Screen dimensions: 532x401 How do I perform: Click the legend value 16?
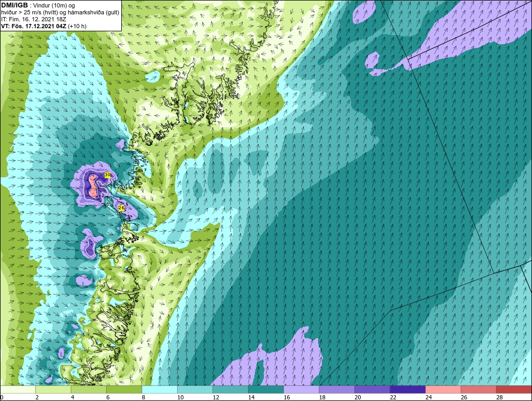(x=287, y=397)
